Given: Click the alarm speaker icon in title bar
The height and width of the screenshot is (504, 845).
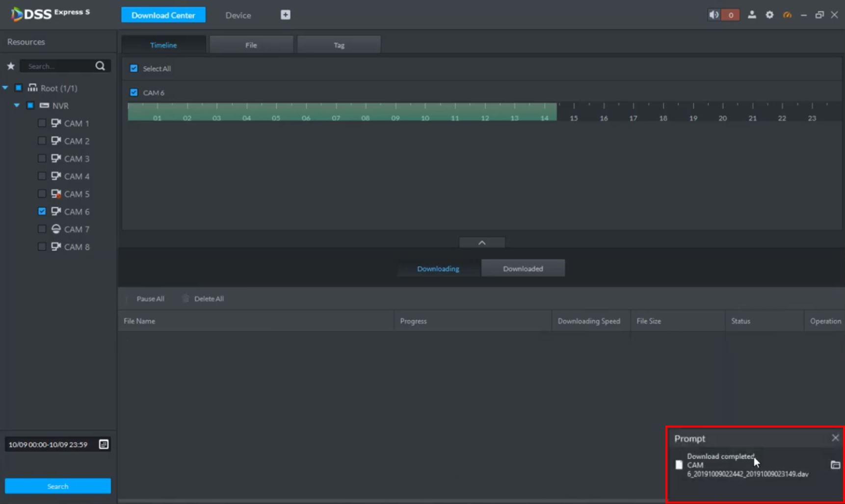Looking at the screenshot, I should tap(713, 15).
